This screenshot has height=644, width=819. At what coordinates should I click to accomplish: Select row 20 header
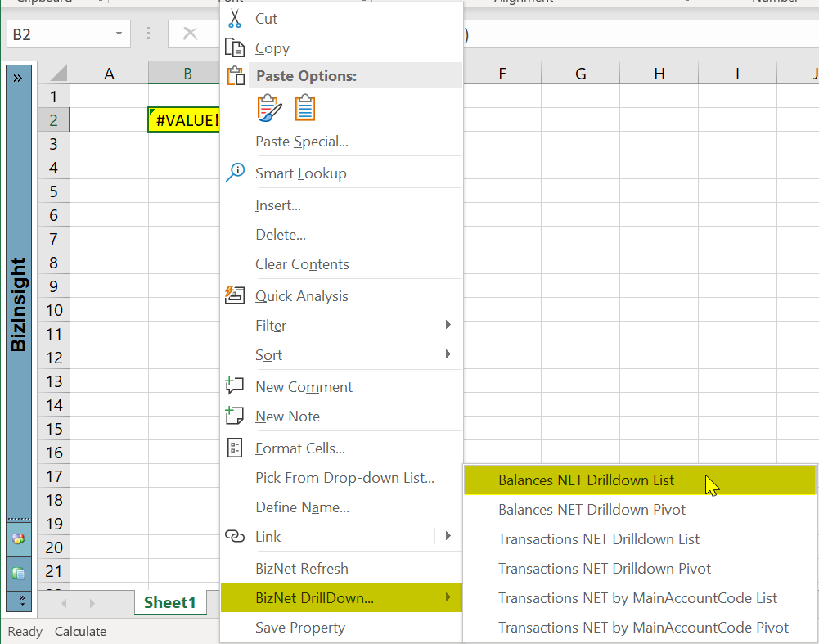[x=54, y=547]
